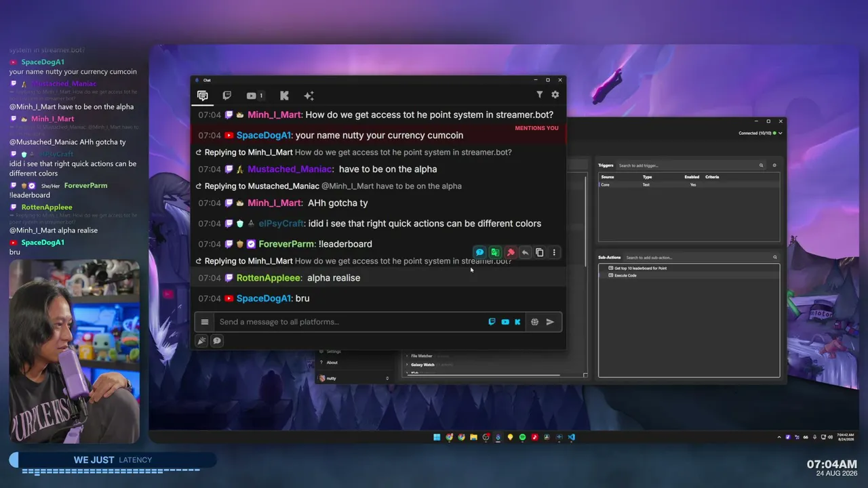The height and width of the screenshot is (488, 868).
Task: Open the Triggers panel settings gear
Action: tap(774, 165)
